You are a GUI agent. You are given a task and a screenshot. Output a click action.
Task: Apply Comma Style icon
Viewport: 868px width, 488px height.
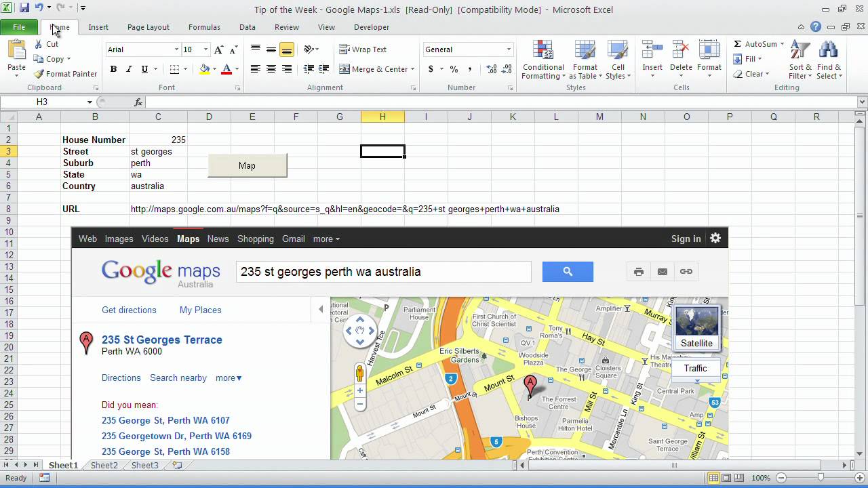[470, 69]
